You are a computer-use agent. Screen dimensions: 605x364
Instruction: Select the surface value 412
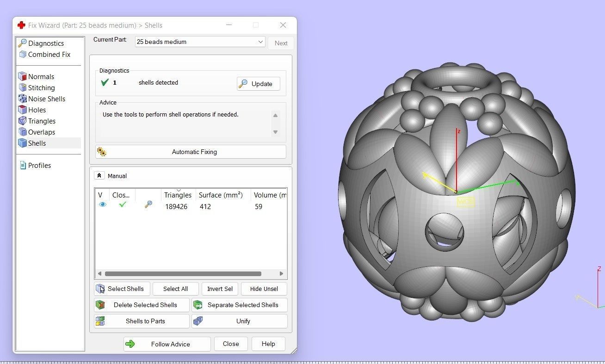pyautogui.click(x=205, y=207)
